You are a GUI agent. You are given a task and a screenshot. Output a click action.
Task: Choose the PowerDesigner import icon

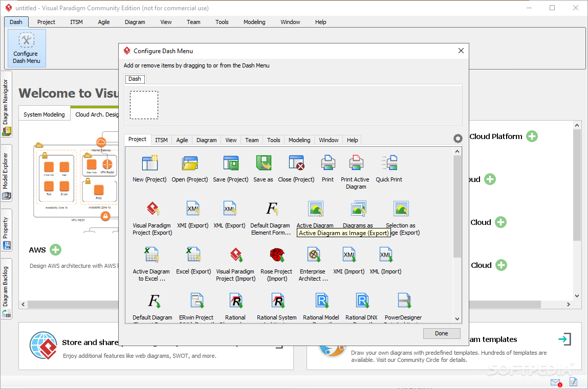tap(404, 301)
